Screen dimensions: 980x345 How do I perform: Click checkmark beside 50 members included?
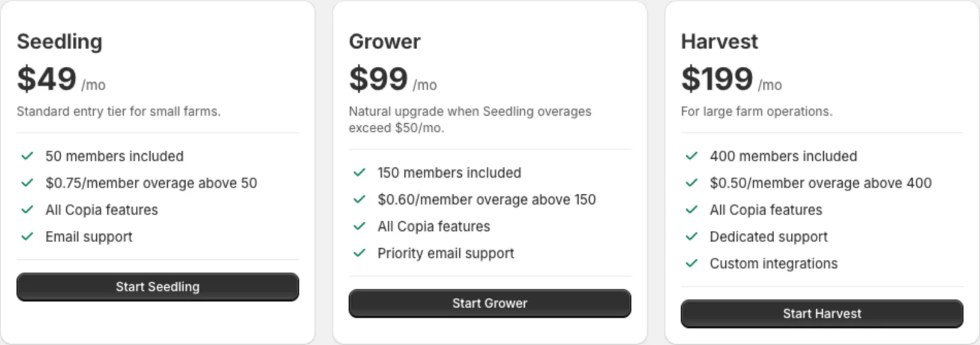[27, 156]
